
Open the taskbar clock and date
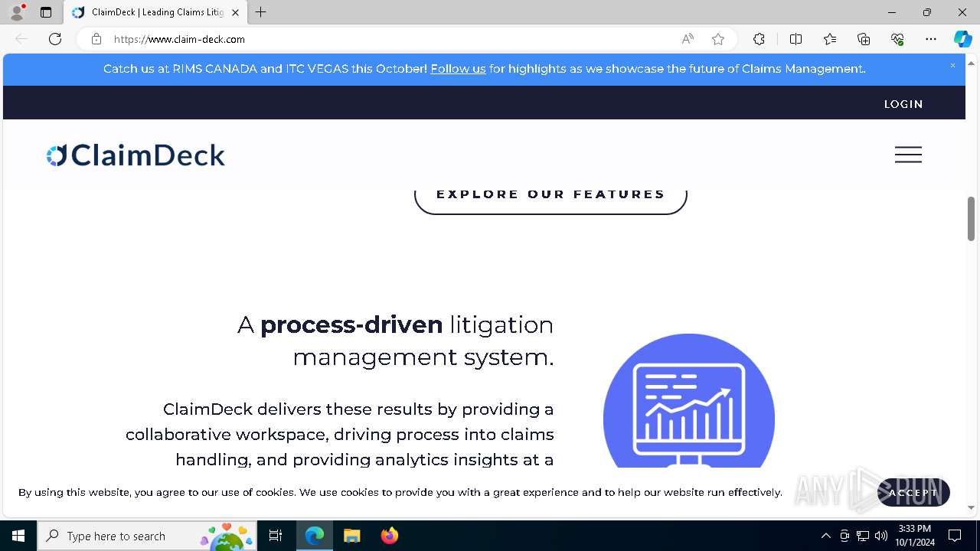coord(914,536)
